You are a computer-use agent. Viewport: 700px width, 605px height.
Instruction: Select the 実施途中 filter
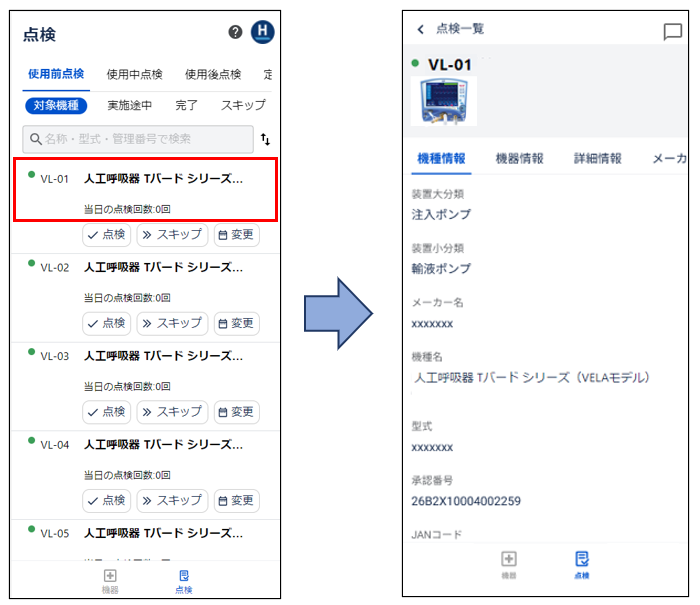(129, 105)
